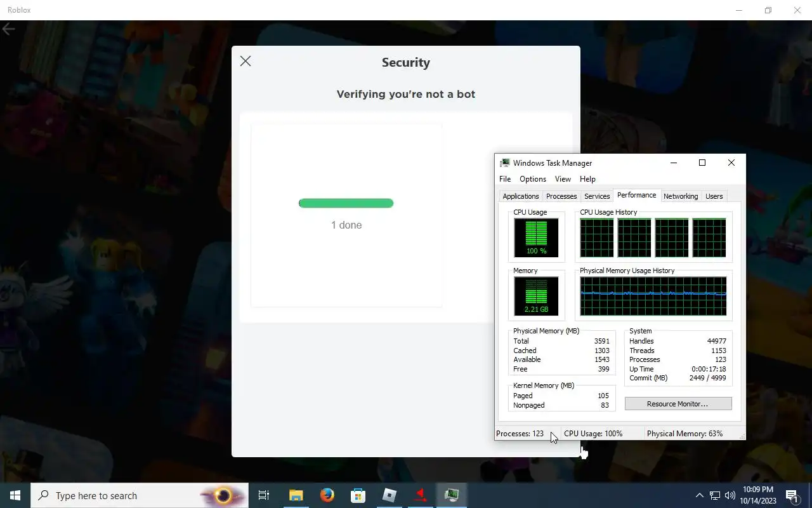Close the Security verification dialog

click(x=246, y=61)
